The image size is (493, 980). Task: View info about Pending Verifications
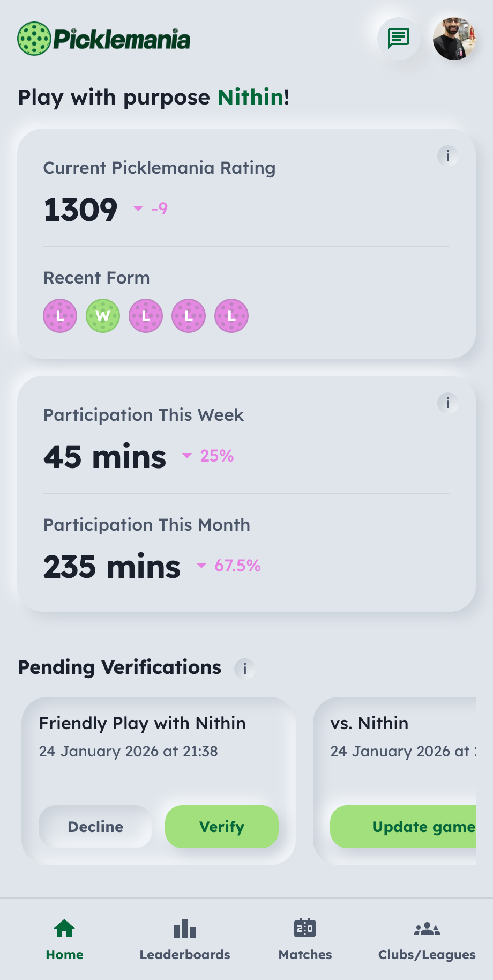tap(245, 669)
